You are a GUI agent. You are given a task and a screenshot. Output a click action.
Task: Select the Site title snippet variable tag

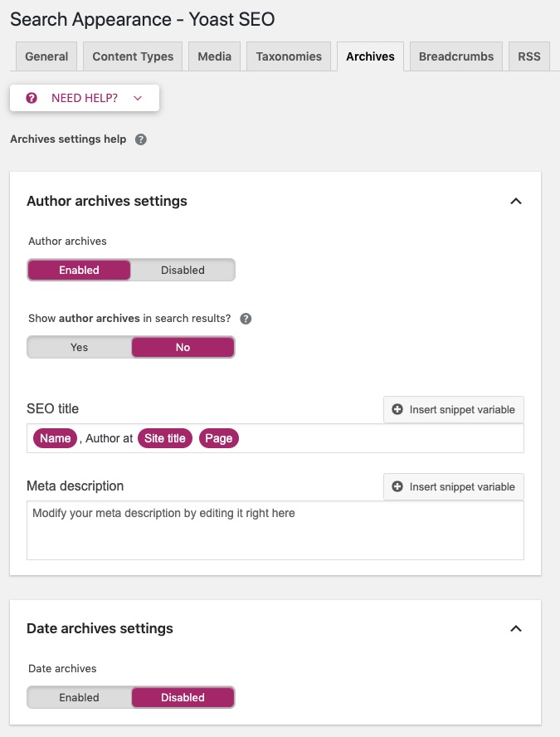click(165, 438)
